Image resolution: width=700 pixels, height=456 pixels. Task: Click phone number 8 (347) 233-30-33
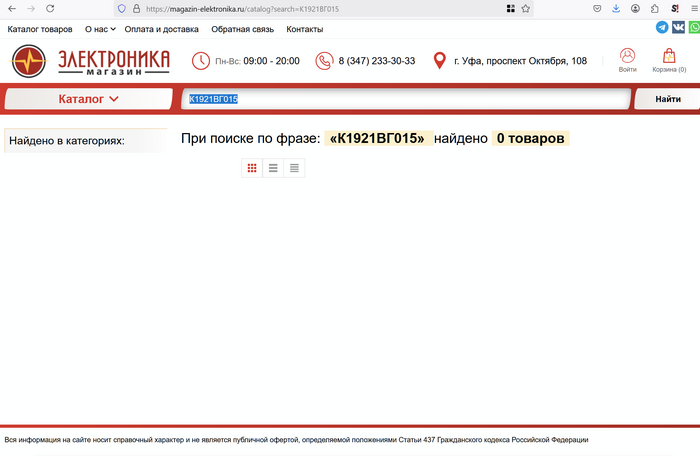377,61
